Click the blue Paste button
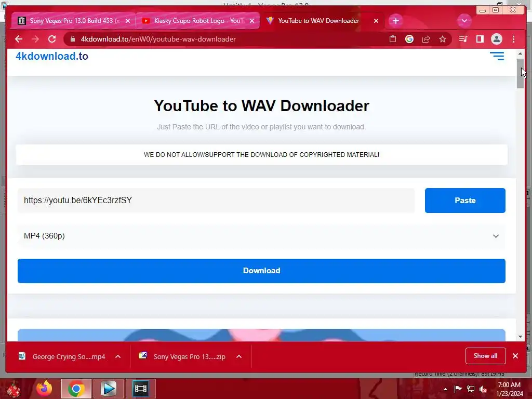Image resolution: width=532 pixels, height=399 pixels. click(x=465, y=201)
